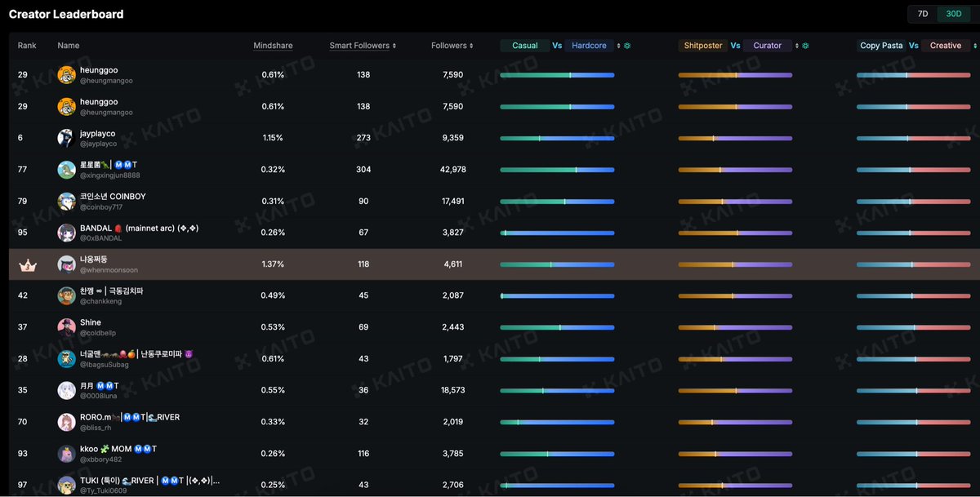Viewport: 980px width, 497px height.
Task: Click the crown rank icon in highlighted row
Action: 27,264
